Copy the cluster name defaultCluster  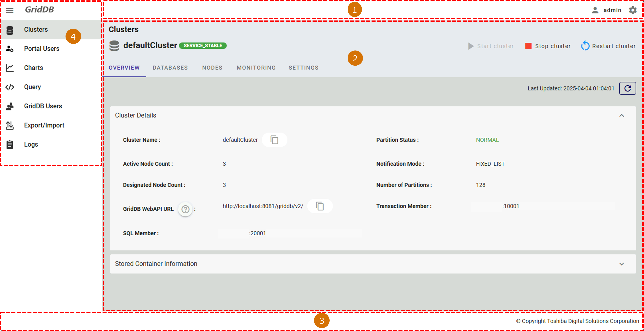click(274, 140)
